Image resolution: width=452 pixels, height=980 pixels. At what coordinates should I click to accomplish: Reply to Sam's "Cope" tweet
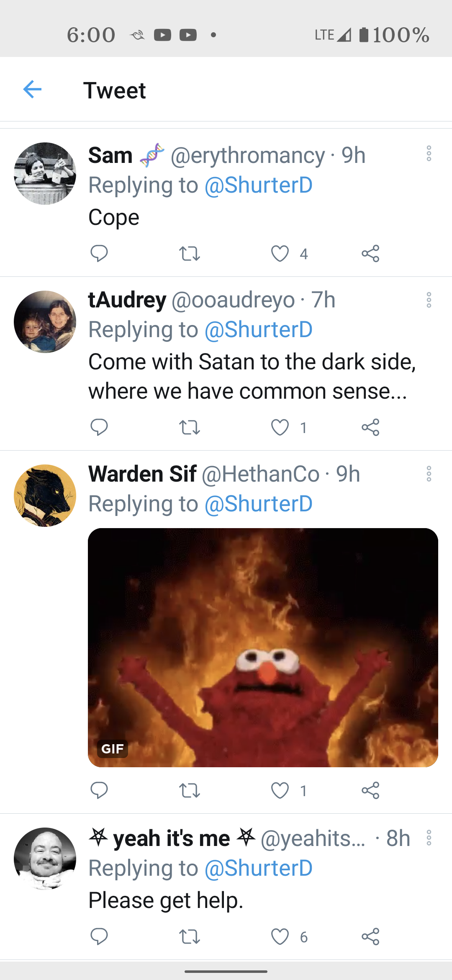tap(99, 253)
